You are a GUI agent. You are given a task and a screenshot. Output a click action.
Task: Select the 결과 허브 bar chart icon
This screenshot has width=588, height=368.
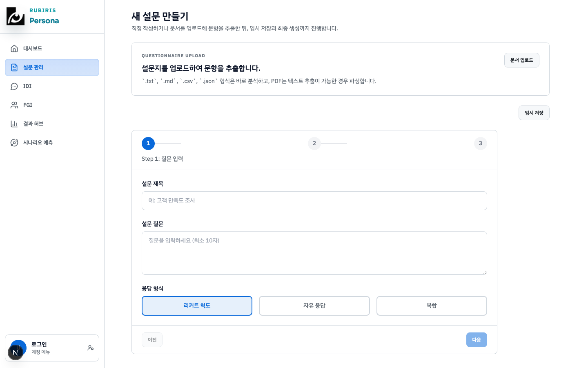(x=14, y=123)
